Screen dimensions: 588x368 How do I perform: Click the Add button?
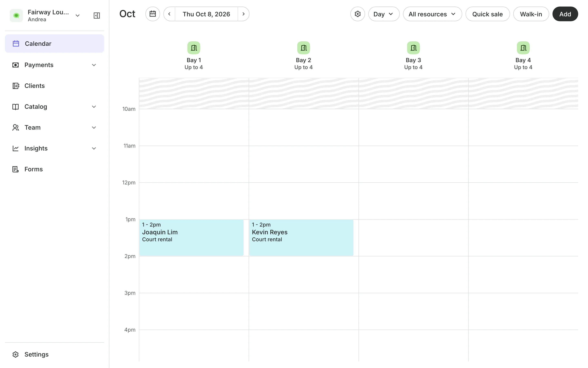click(x=565, y=14)
